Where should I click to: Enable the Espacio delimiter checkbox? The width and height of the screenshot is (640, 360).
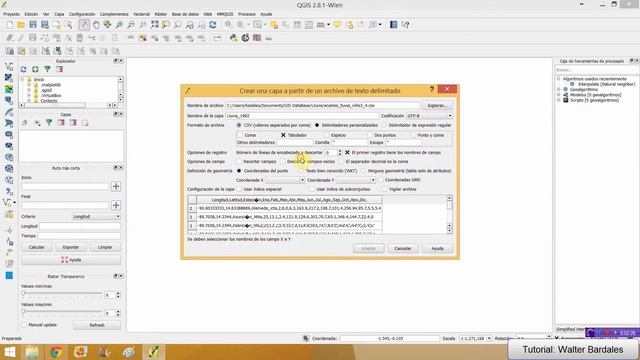[x=326, y=135]
